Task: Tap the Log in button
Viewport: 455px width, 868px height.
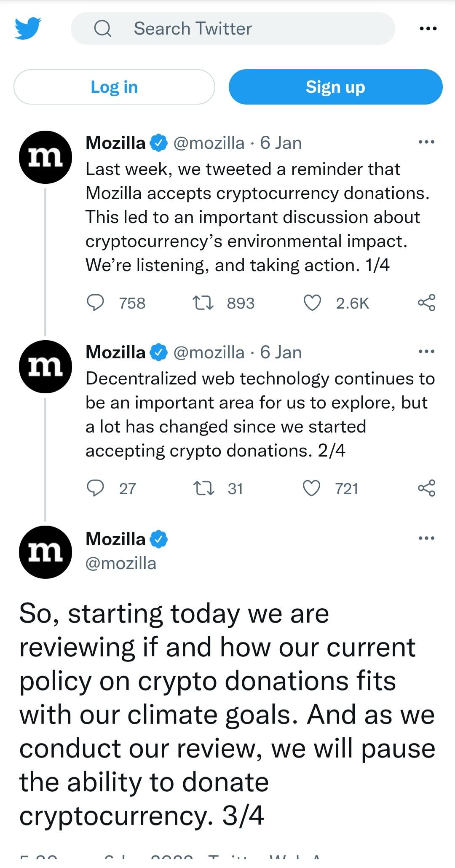Action: pos(114,87)
